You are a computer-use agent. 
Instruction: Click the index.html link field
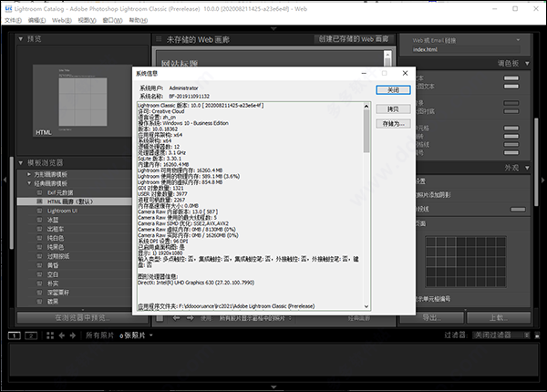pyautogui.click(x=465, y=49)
